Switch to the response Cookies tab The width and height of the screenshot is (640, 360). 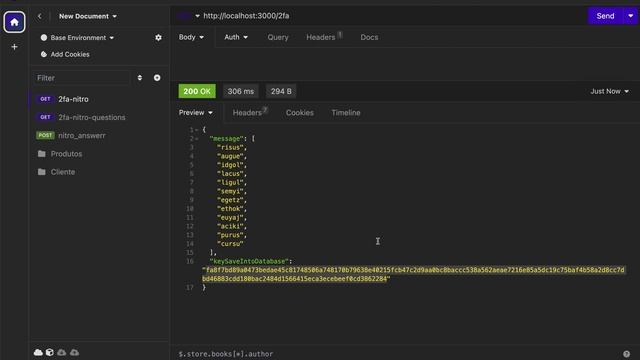click(300, 113)
